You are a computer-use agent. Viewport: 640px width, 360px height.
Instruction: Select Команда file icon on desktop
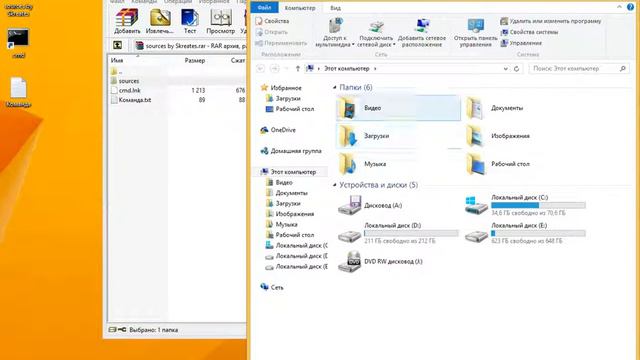pos(18,92)
